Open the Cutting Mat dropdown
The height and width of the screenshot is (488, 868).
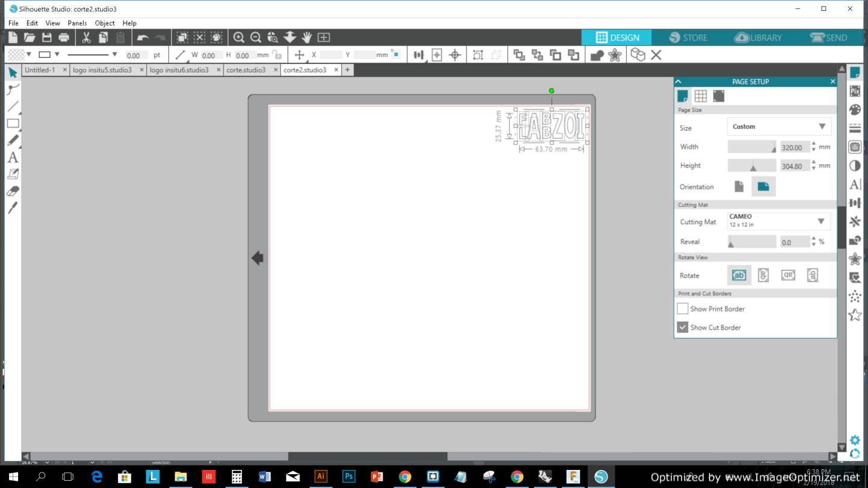[x=779, y=221]
